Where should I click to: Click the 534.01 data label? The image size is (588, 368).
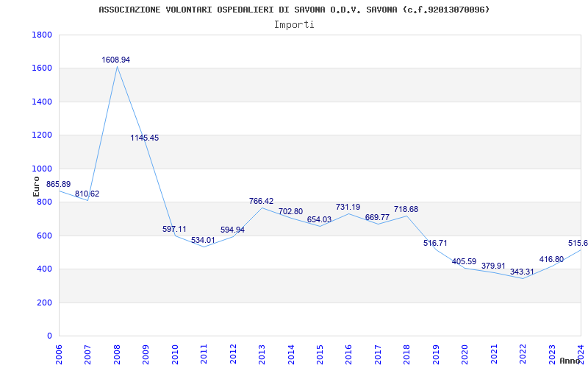(204, 240)
